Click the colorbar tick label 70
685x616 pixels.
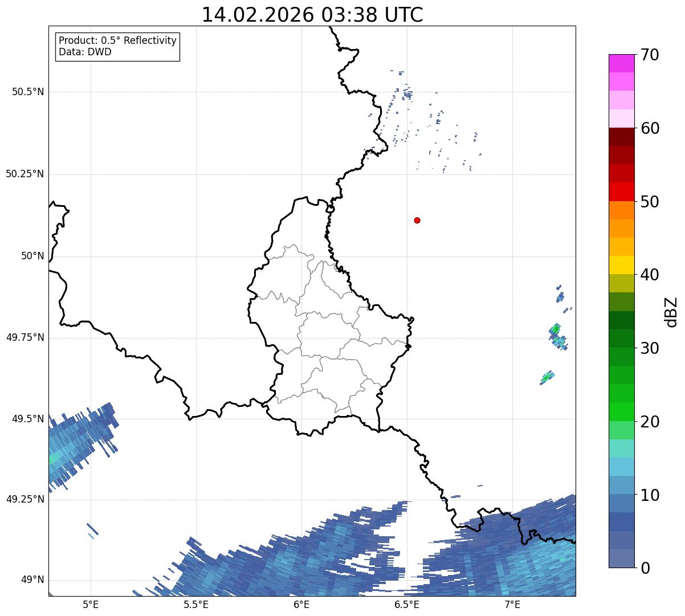(650, 55)
